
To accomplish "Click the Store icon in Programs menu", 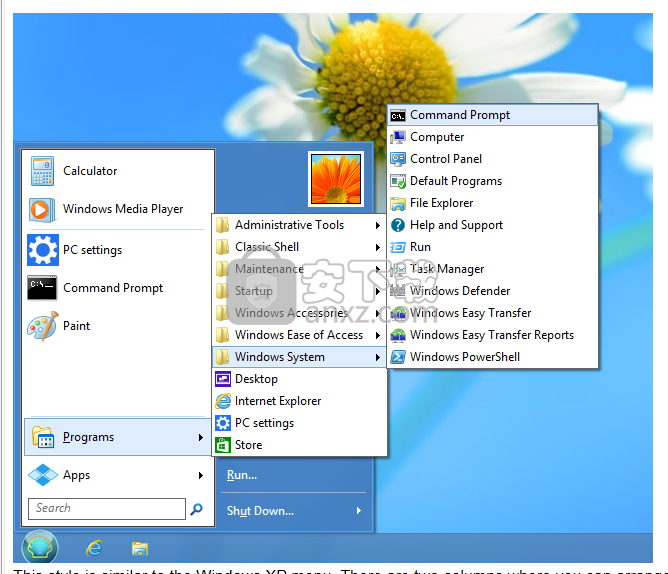I will point(223,445).
